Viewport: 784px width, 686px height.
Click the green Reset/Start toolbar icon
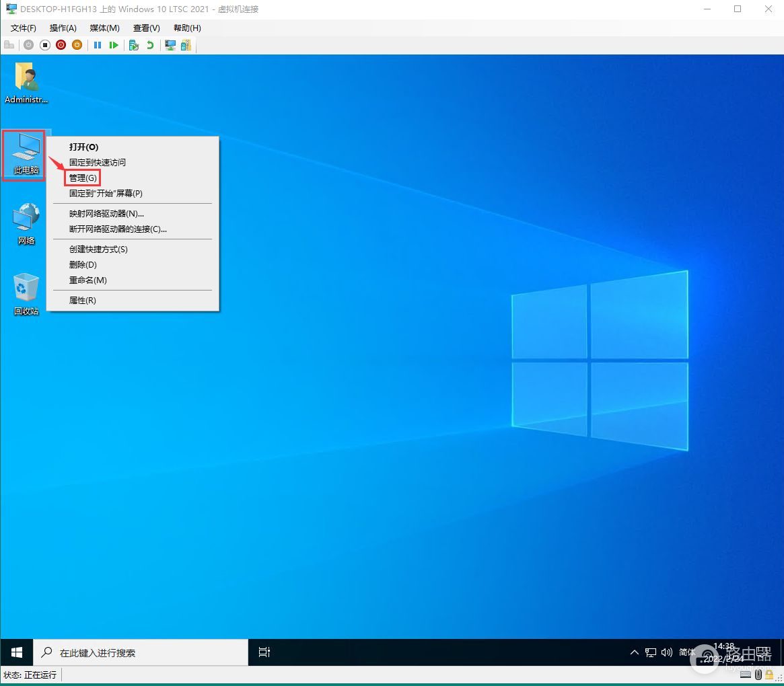(x=114, y=45)
